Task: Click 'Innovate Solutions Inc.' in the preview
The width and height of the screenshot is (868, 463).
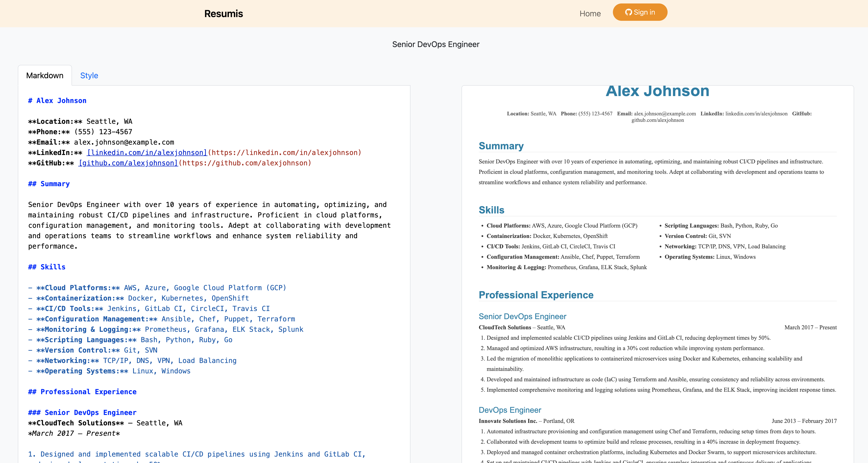Action: click(508, 421)
